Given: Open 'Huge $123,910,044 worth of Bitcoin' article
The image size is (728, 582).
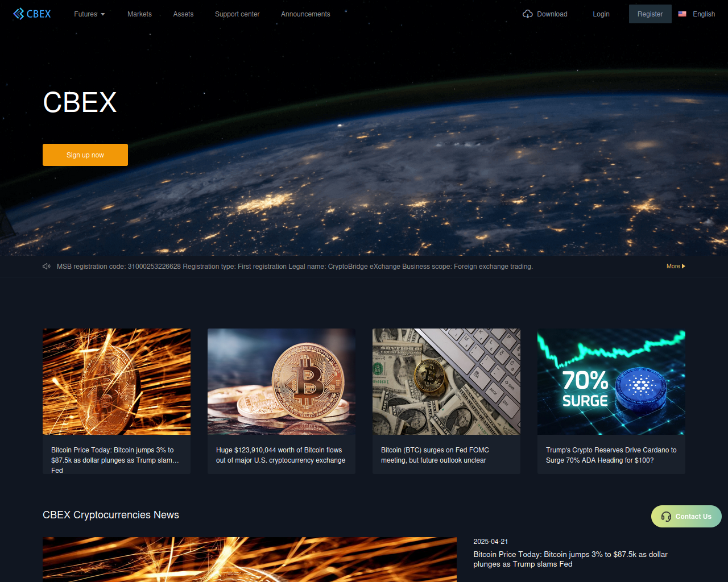Looking at the screenshot, I should [280, 455].
